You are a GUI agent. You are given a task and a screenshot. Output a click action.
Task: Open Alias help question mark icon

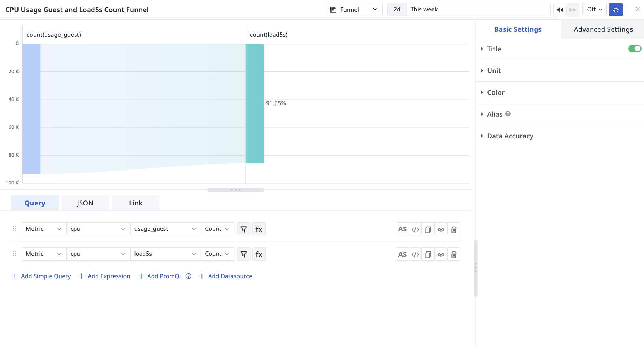click(508, 114)
